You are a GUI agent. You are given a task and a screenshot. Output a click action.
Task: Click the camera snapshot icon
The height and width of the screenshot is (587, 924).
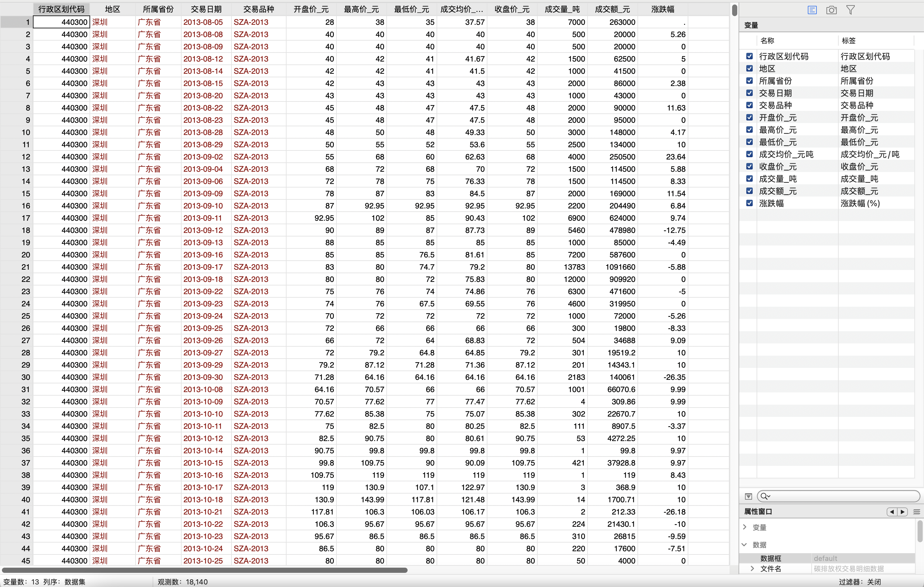(831, 10)
